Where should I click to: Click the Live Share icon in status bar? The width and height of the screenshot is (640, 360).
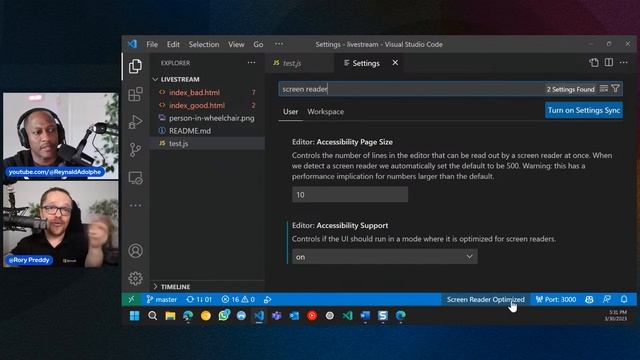tap(267, 299)
